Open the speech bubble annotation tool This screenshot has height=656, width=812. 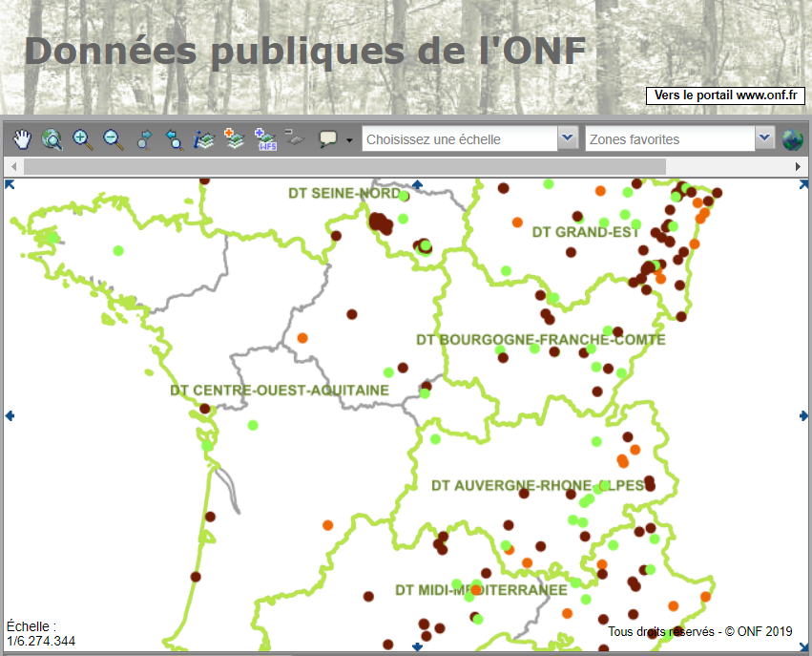pyautogui.click(x=327, y=139)
